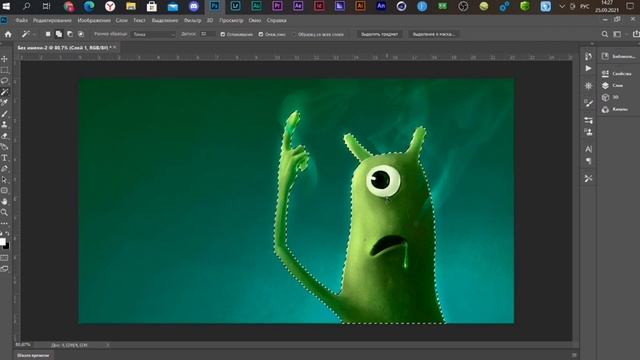The image size is (640, 360).
Task: Open the Изображение menu
Action: click(x=94, y=20)
